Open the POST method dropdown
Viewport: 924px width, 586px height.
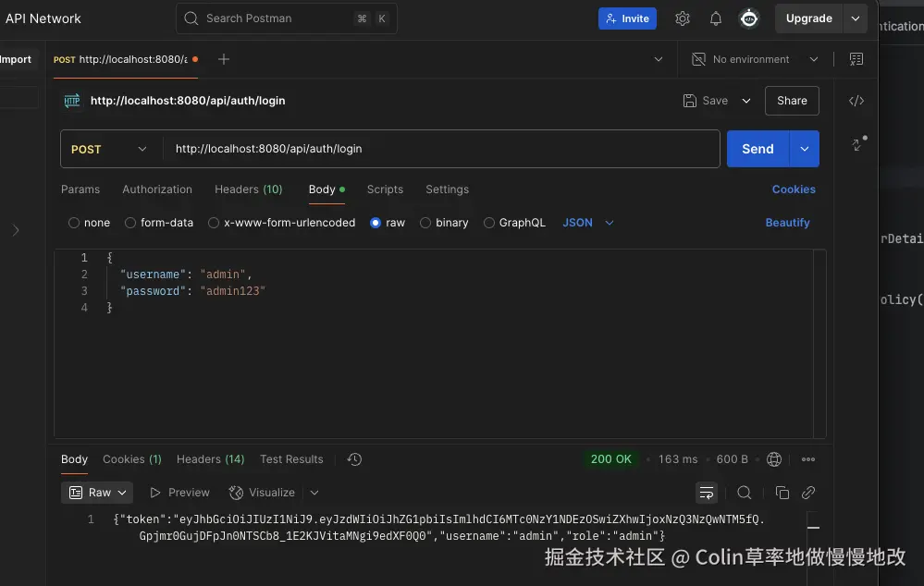(x=110, y=149)
